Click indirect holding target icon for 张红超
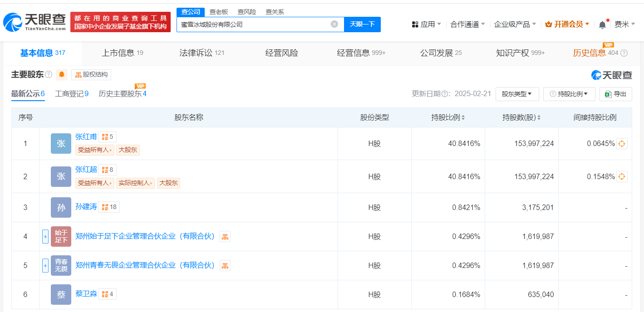The width and height of the screenshot is (644, 312). tap(622, 176)
